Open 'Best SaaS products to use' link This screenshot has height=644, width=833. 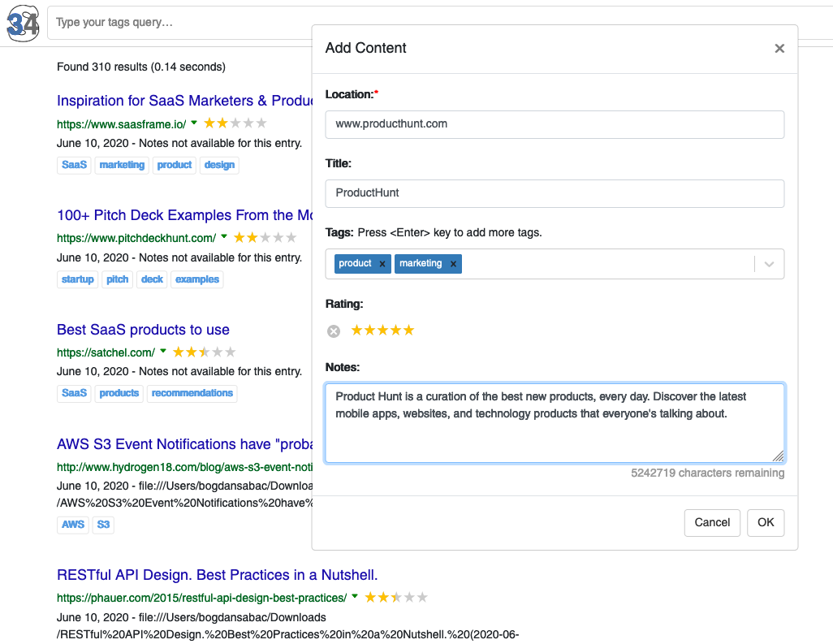click(143, 330)
